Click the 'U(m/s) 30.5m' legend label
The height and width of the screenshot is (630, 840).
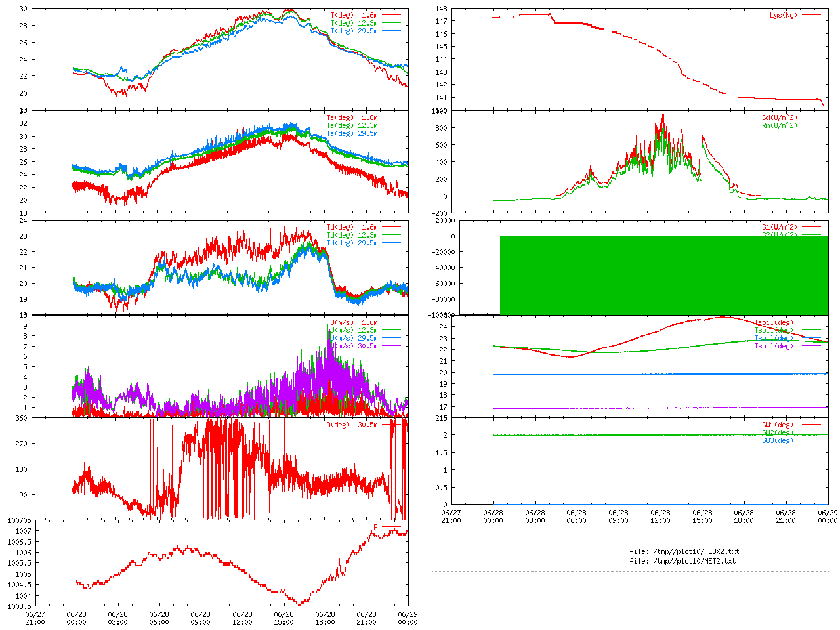[x=354, y=346]
